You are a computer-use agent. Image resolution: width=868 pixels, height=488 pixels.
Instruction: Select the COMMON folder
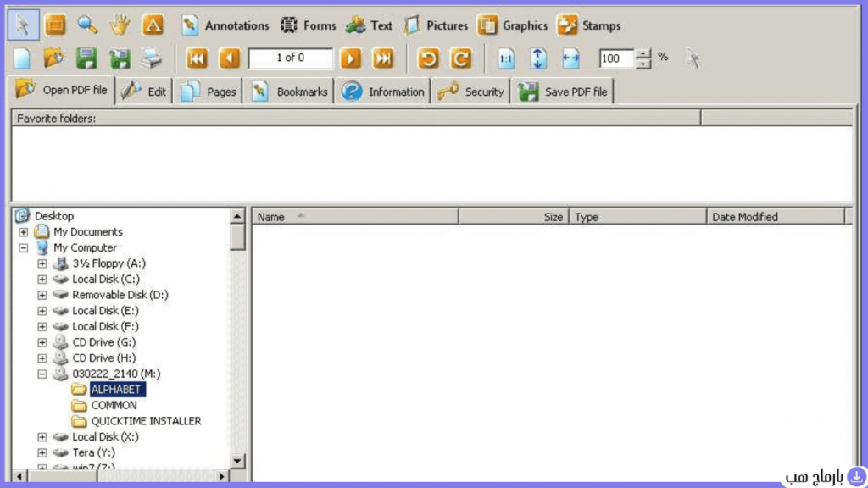pos(114,406)
